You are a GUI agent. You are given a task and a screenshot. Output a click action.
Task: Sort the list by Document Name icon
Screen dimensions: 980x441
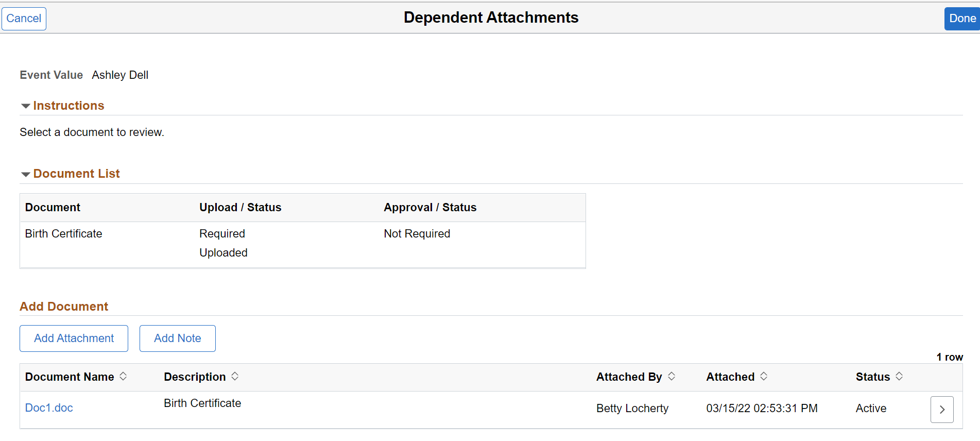click(x=123, y=377)
